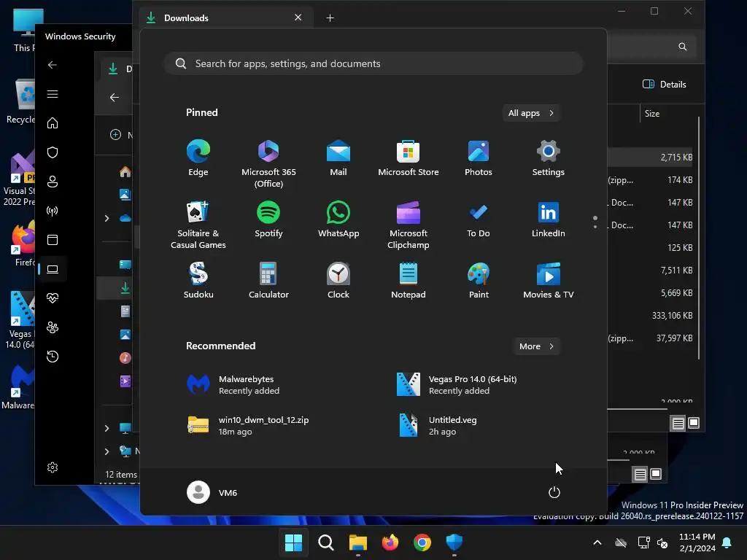Click the Windows Start button on taskbar
The width and height of the screenshot is (747, 560).
pyautogui.click(x=293, y=542)
